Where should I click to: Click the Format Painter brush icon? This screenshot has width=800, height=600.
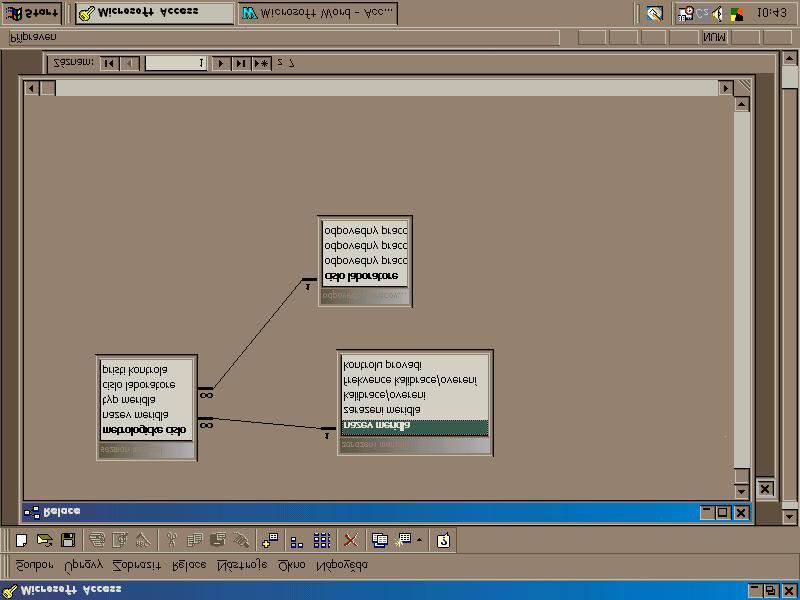pyautogui.click(x=241, y=540)
